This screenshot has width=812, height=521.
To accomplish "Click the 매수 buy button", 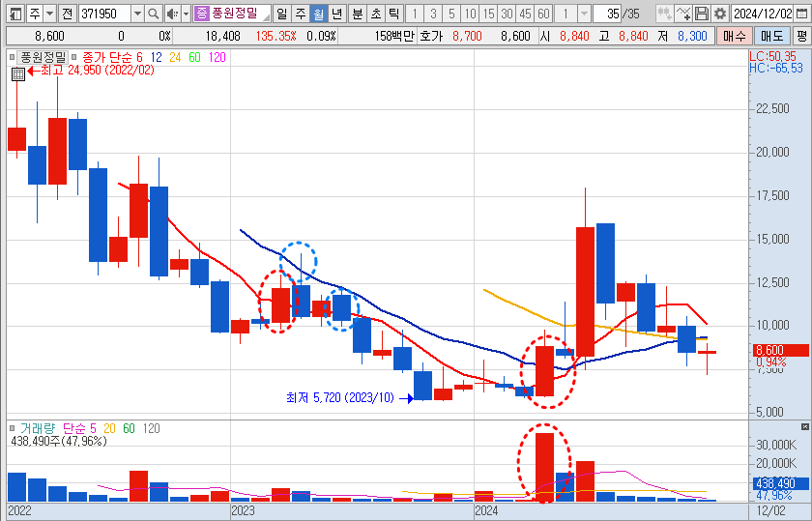I will 735,37.
